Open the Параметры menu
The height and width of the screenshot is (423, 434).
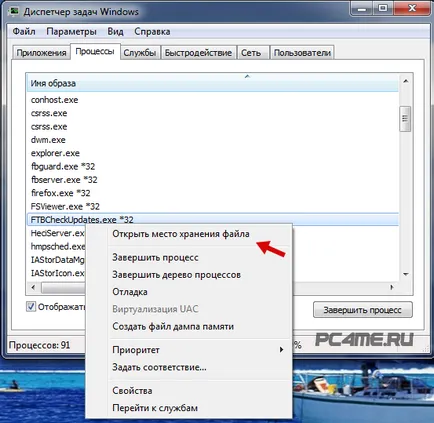point(71,32)
